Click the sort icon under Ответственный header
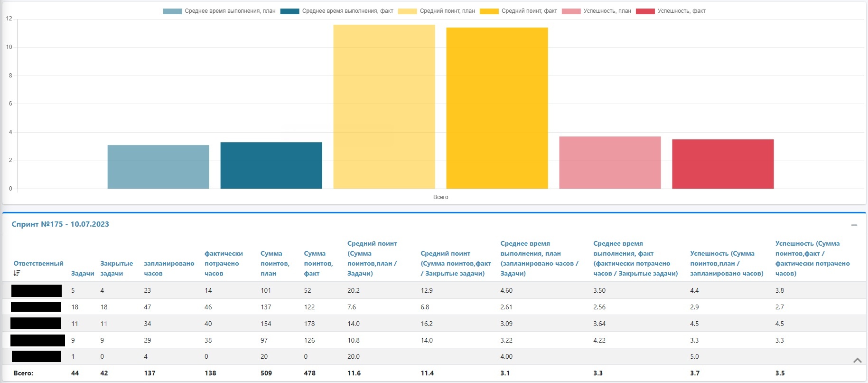 17,273
